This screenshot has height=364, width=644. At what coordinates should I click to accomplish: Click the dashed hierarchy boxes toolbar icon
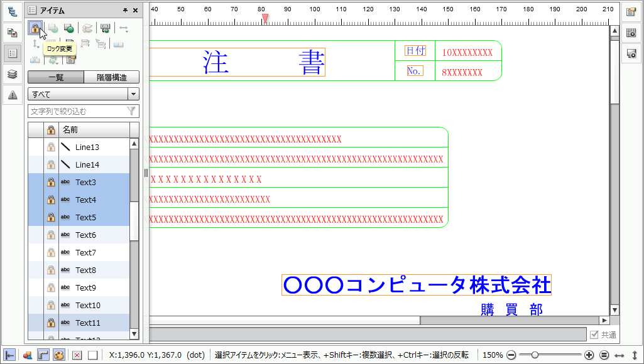[101, 44]
